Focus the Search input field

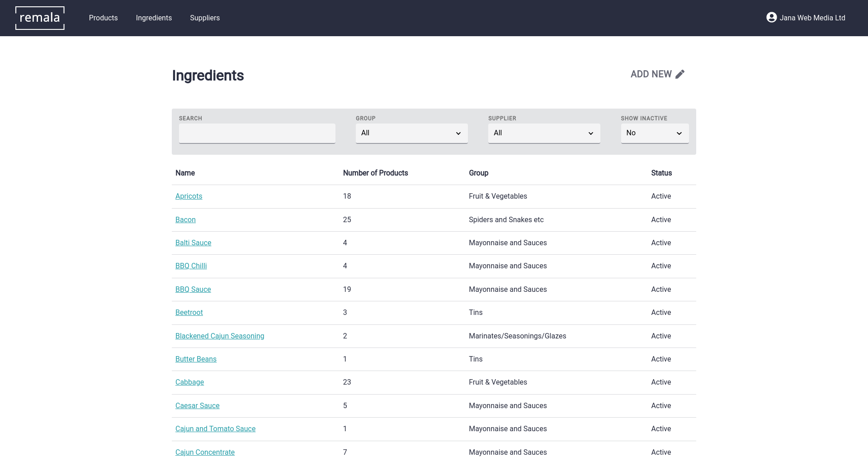coord(257,133)
